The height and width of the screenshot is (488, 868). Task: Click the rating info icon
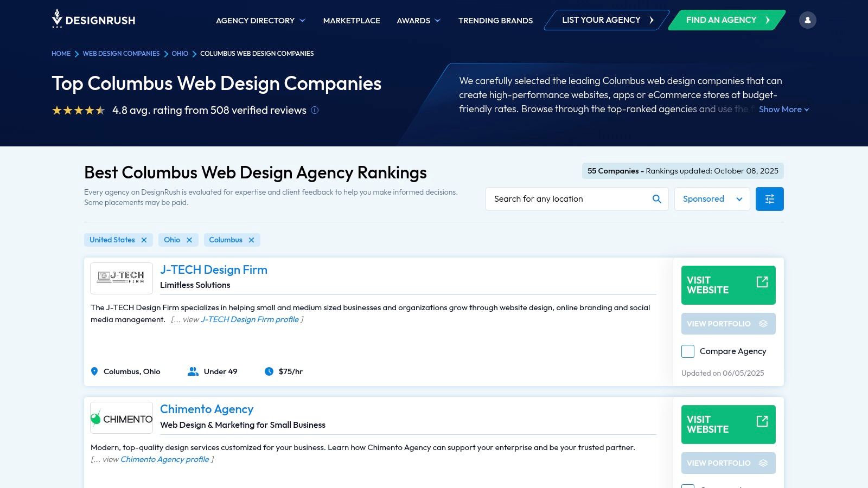point(315,110)
